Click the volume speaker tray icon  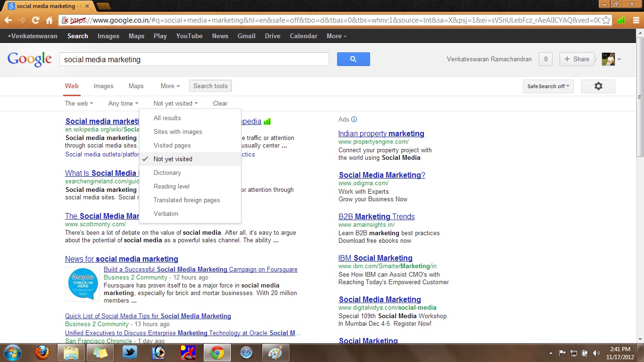(x=596, y=353)
